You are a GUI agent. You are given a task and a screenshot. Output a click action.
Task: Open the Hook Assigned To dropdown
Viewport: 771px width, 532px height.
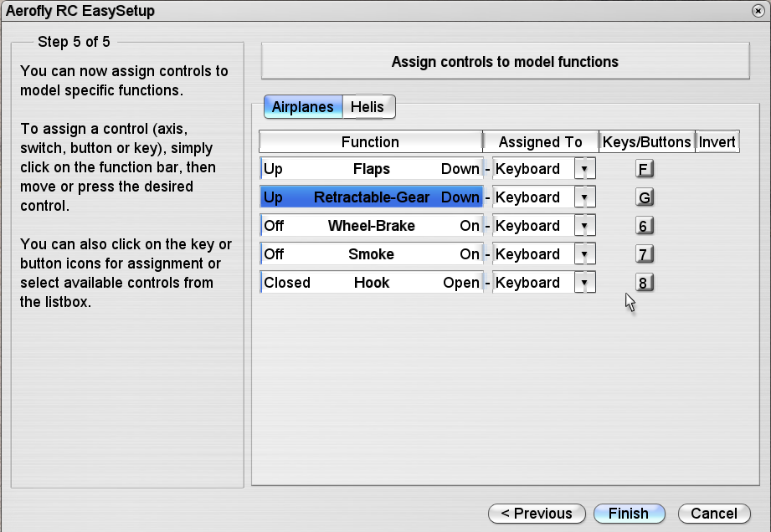(x=585, y=283)
